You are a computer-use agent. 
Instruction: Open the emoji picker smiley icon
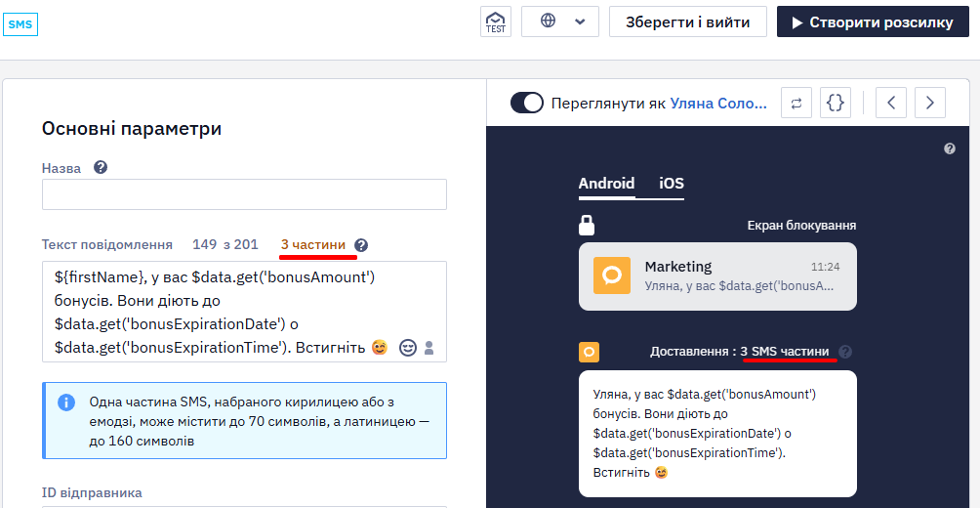point(407,347)
